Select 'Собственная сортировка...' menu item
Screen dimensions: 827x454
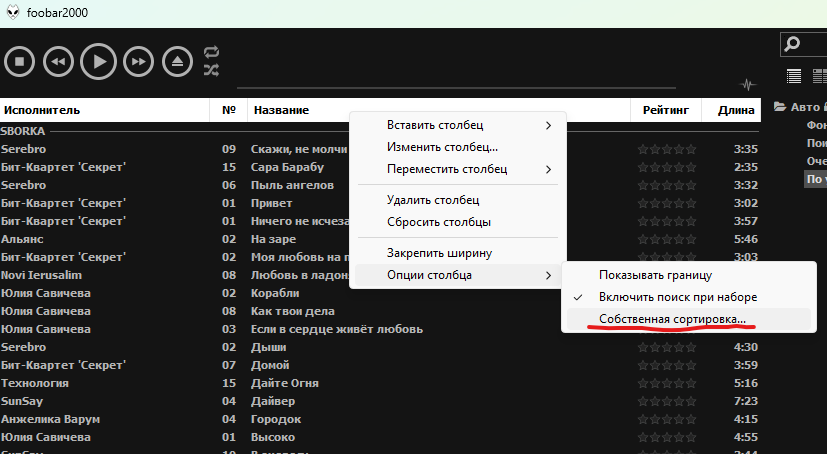671,319
